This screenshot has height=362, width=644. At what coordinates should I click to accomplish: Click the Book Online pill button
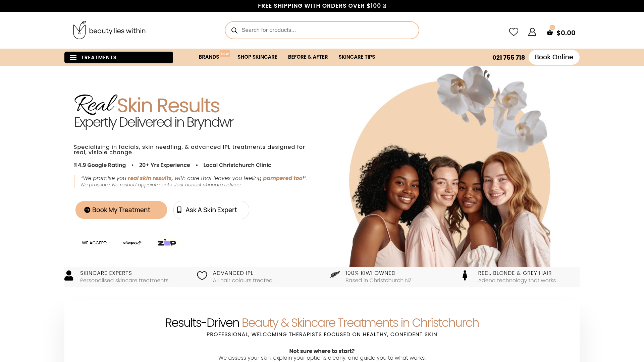pos(554,57)
